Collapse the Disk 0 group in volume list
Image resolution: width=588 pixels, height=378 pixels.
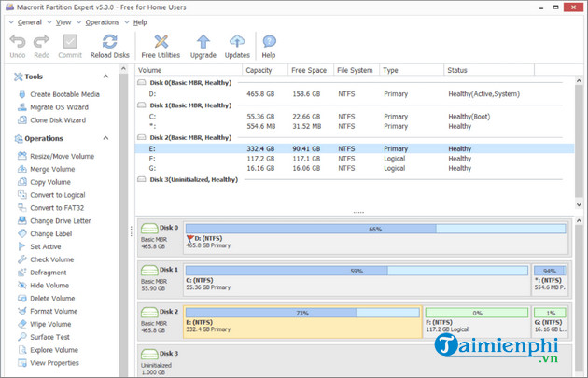point(142,82)
